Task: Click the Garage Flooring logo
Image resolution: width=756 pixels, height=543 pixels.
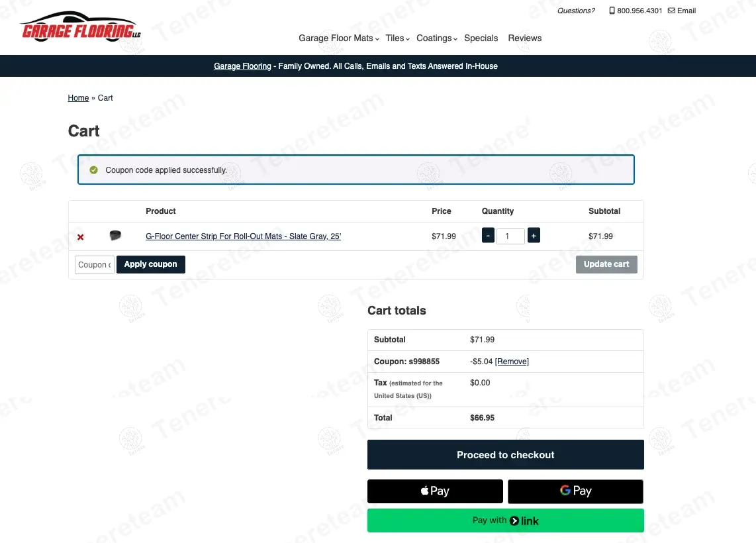Action: pyautogui.click(x=80, y=28)
